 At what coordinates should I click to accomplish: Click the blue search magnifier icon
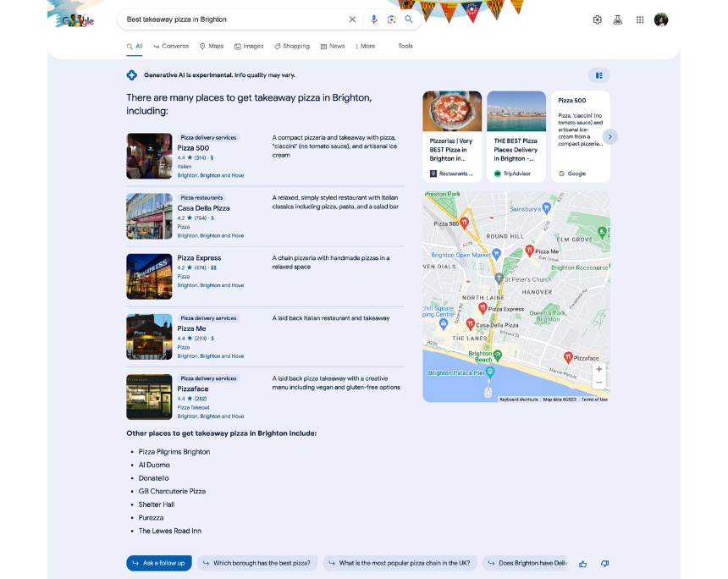[x=409, y=19]
